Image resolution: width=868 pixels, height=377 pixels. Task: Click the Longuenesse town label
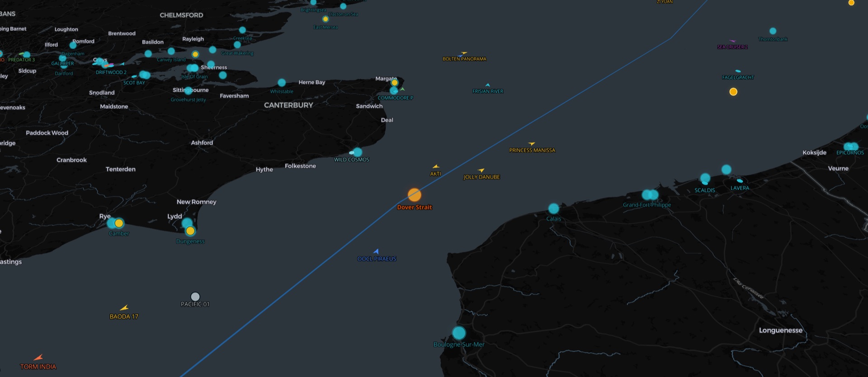click(x=781, y=330)
